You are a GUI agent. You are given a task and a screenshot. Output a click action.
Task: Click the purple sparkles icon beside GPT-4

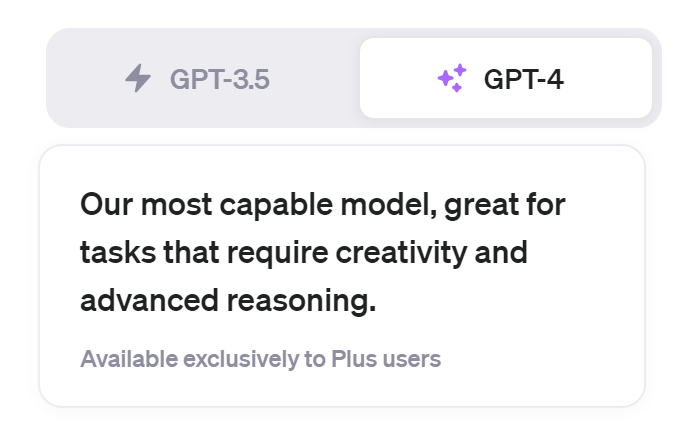[x=452, y=78]
